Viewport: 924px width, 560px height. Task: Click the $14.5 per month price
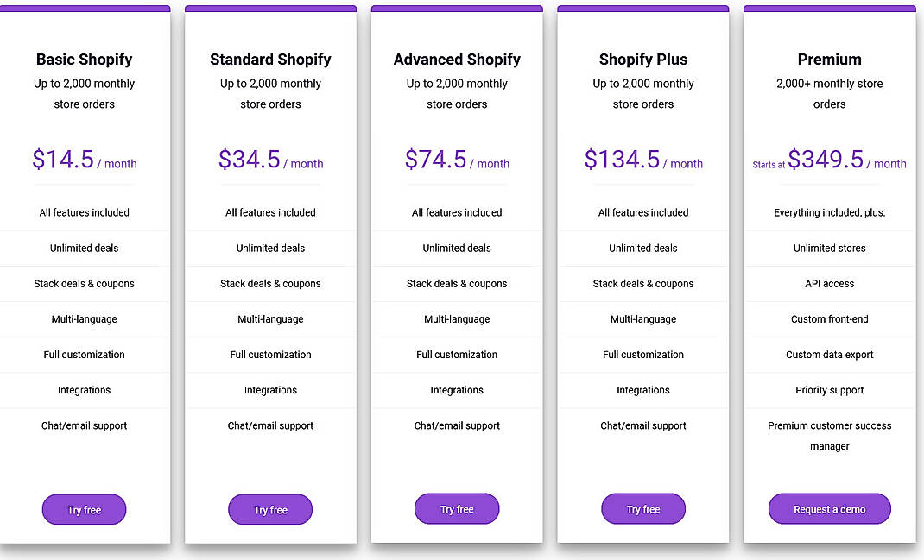tap(84, 159)
